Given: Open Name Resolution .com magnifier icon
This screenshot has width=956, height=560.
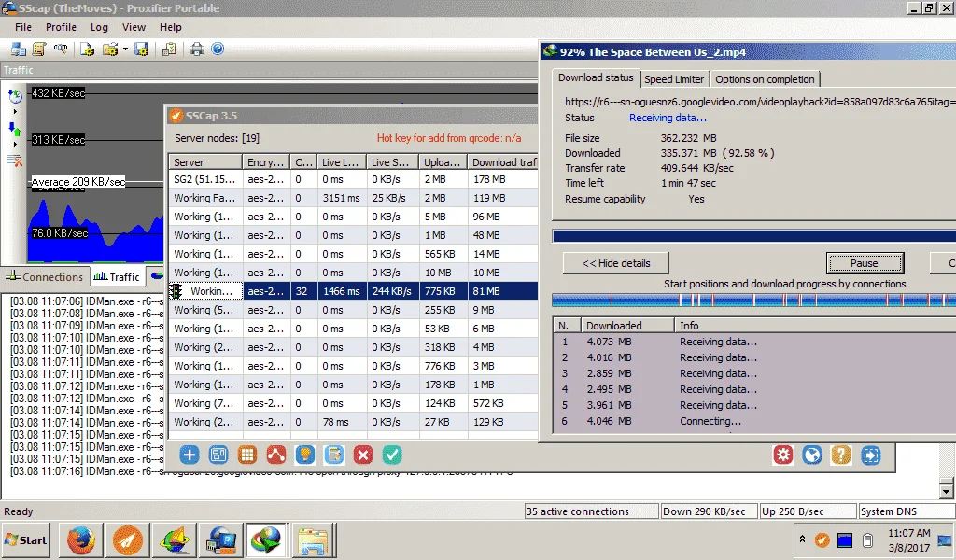Looking at the screenshot, I should (60, 49).
